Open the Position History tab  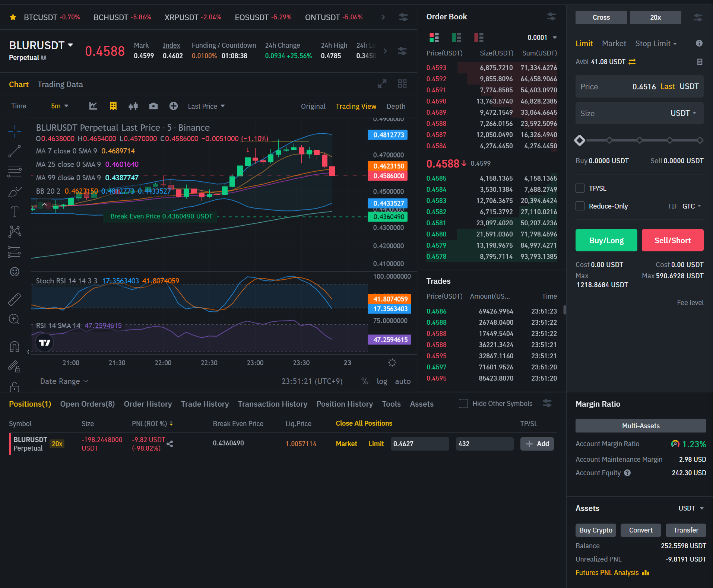pyautogui.click(x=345, y=404)
